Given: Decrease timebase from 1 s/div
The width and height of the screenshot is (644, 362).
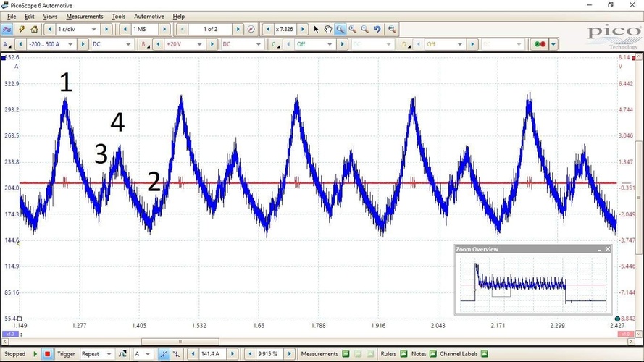Looking at the screenshot, I should (x=50, y=29).
